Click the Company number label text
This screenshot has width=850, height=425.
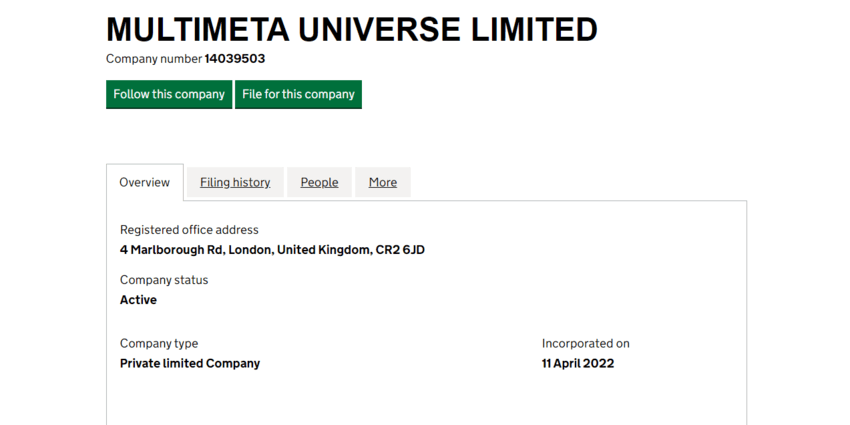click(153, 59)
